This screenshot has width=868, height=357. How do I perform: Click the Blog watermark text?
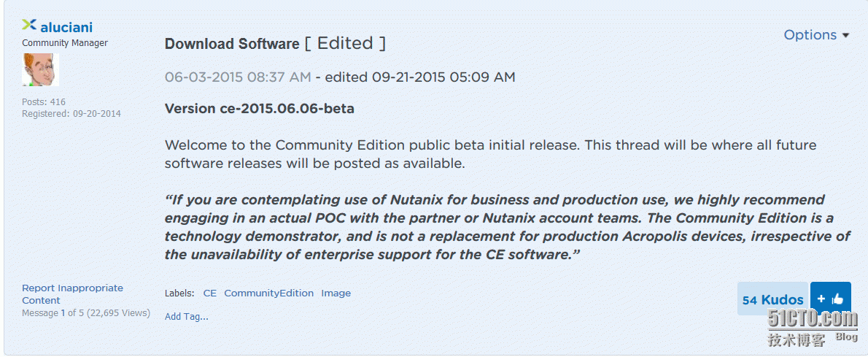click(846, 337)
